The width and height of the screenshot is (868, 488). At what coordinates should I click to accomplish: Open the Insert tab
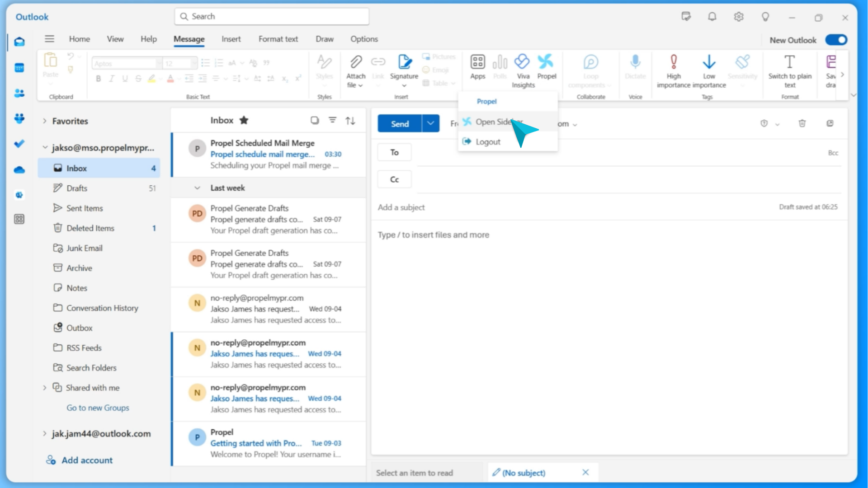pyautogui.click(x=231, y=39)
